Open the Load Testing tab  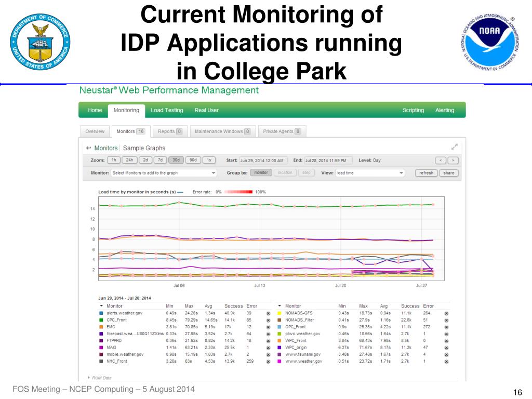167,110
